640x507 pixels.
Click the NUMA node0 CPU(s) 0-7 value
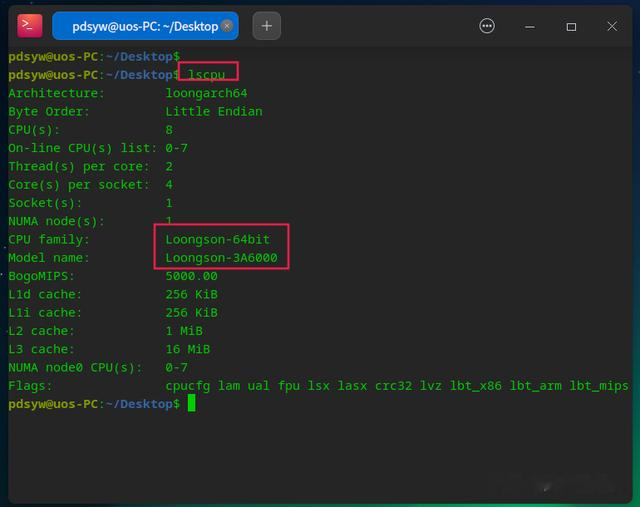pos(176,367)
